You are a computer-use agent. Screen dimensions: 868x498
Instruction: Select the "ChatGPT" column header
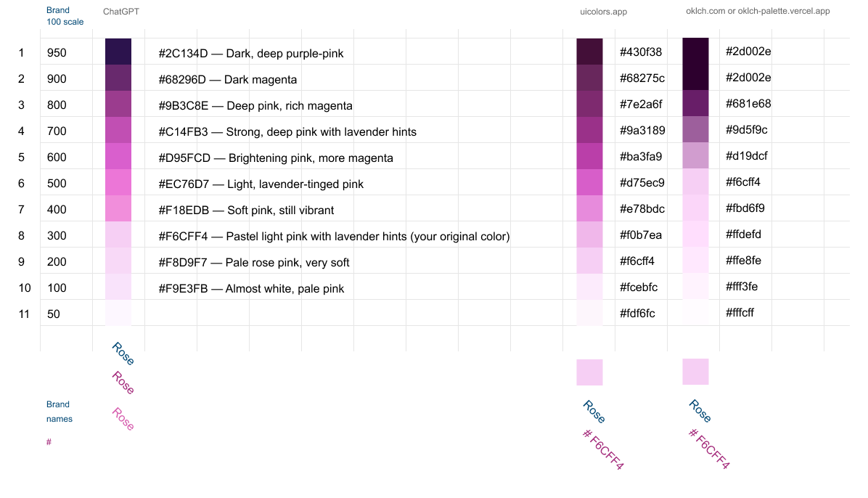click(x=121, y=12)
